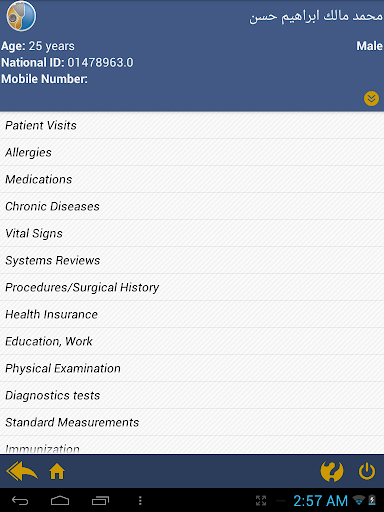
Task: Log out with the power icon
Action: pyautogui.click(x=367, y=471)
